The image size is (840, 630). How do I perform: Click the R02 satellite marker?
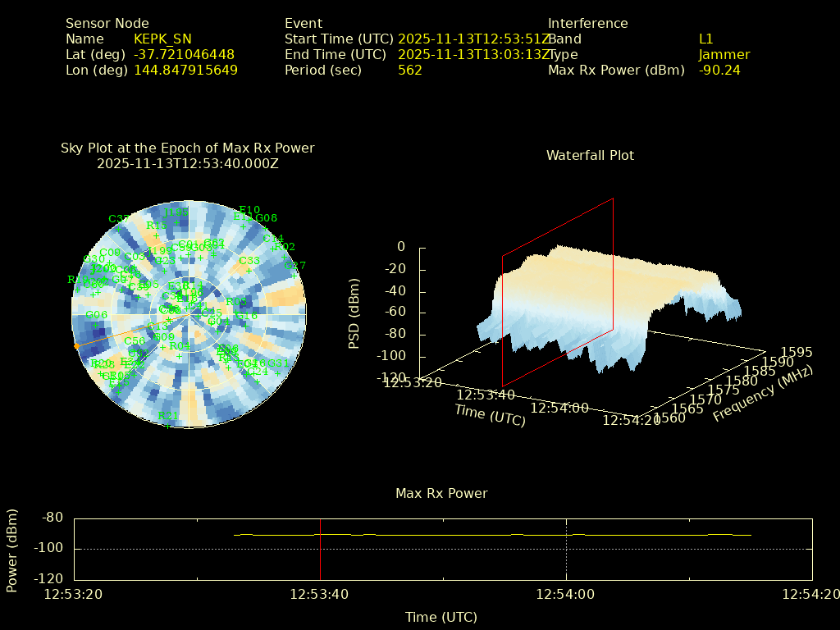284,257
